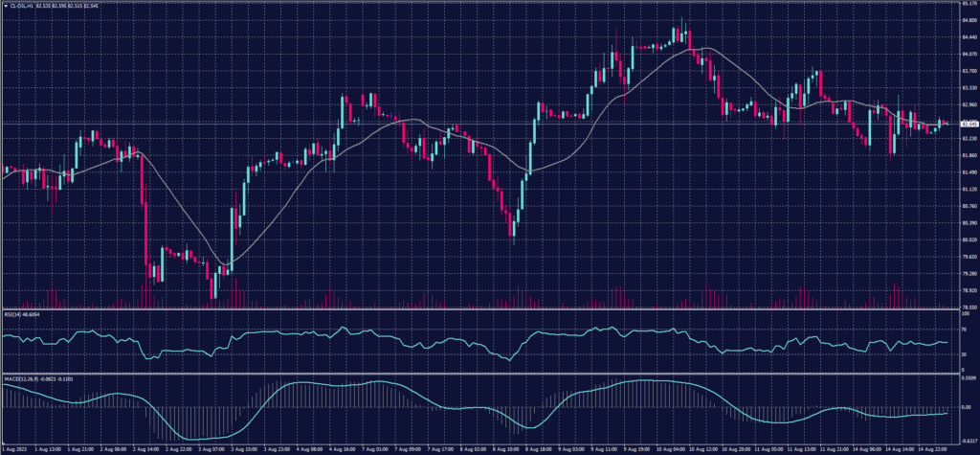980x455 pixels.
Task: Click the MACD -0.6317 scale label
Action: click(x=966, y=440)
